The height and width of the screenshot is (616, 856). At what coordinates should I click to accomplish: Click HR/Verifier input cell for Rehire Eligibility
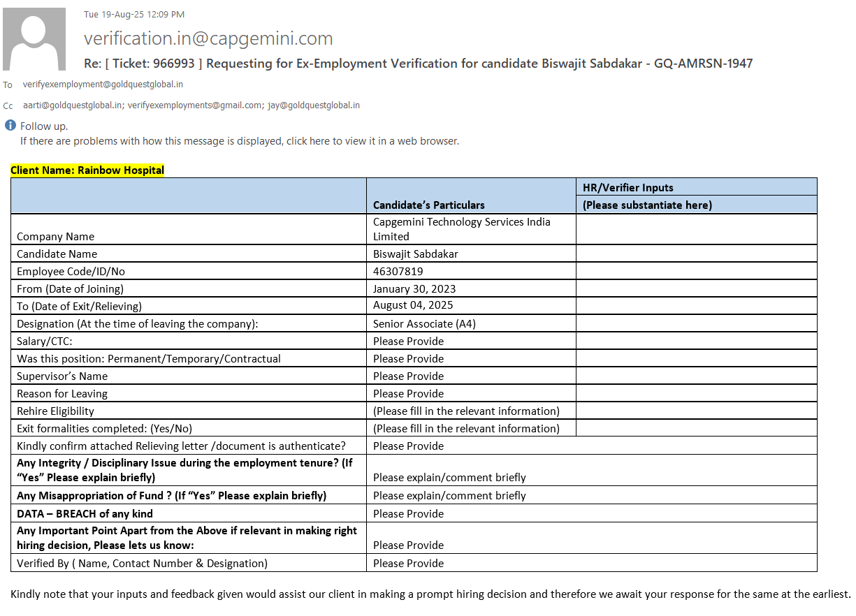tap(696, 411)
